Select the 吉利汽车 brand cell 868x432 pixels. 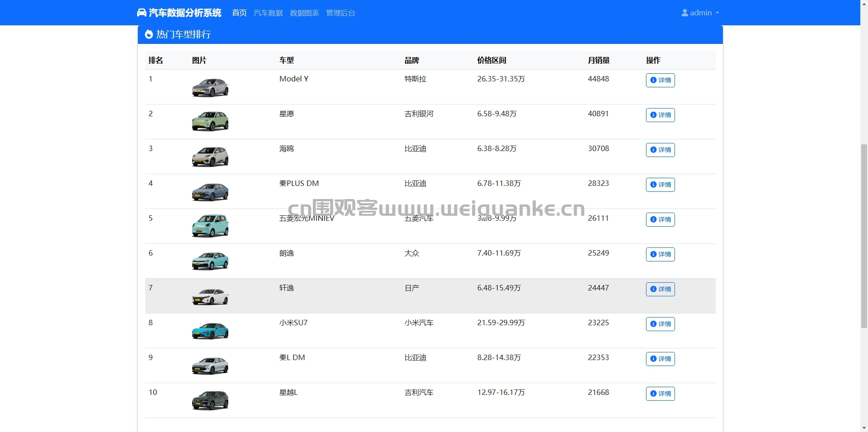click(419, 392)
